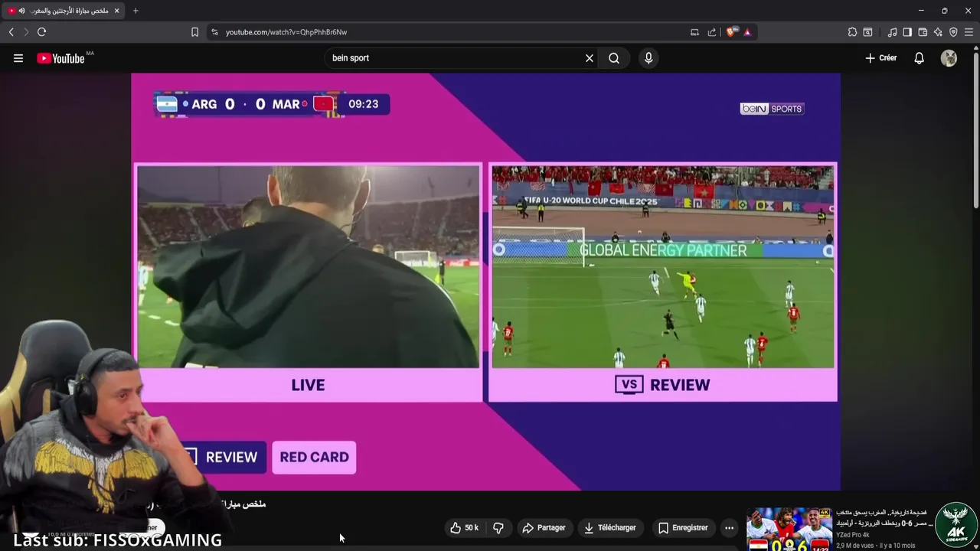Viewport: 980px width, 551px height.
Task: Click the youtube.com URL address
Action: pyautogui.click(x=286, y=32)
